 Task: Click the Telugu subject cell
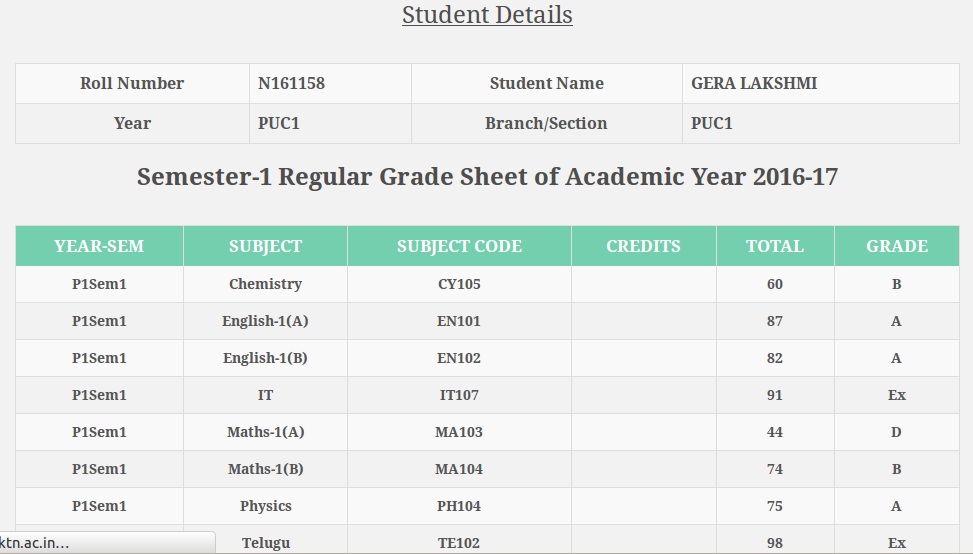pyautogui.click(x=266, y=540)
